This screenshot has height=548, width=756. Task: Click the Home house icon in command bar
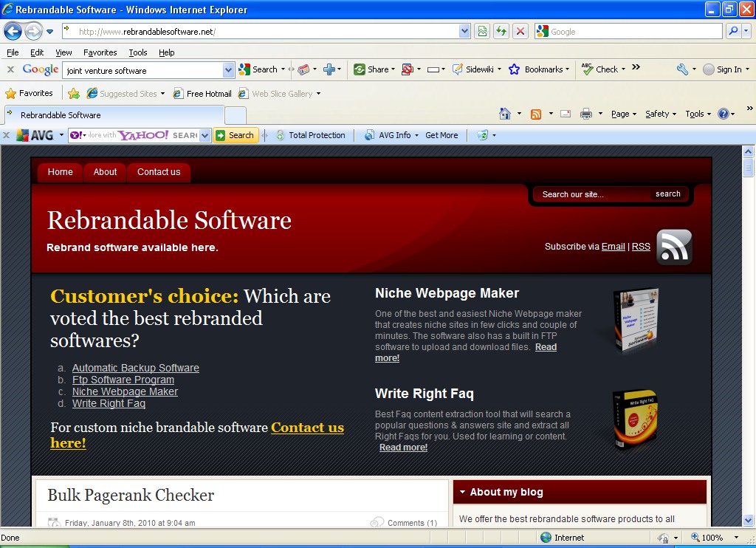tap(505, 114)
